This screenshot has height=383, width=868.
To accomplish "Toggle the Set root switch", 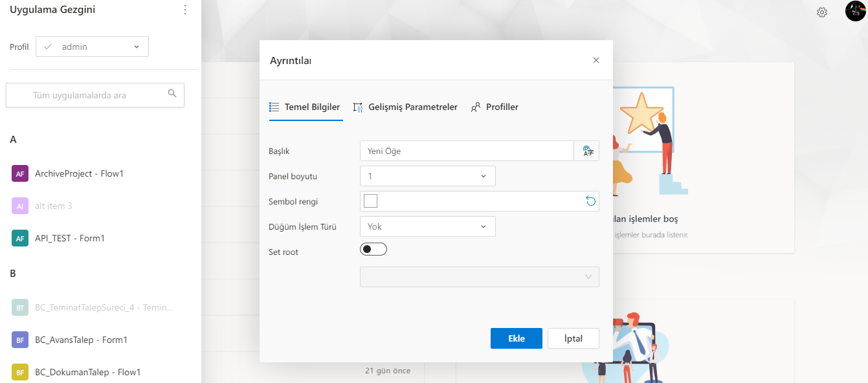I will pos(373,249).
